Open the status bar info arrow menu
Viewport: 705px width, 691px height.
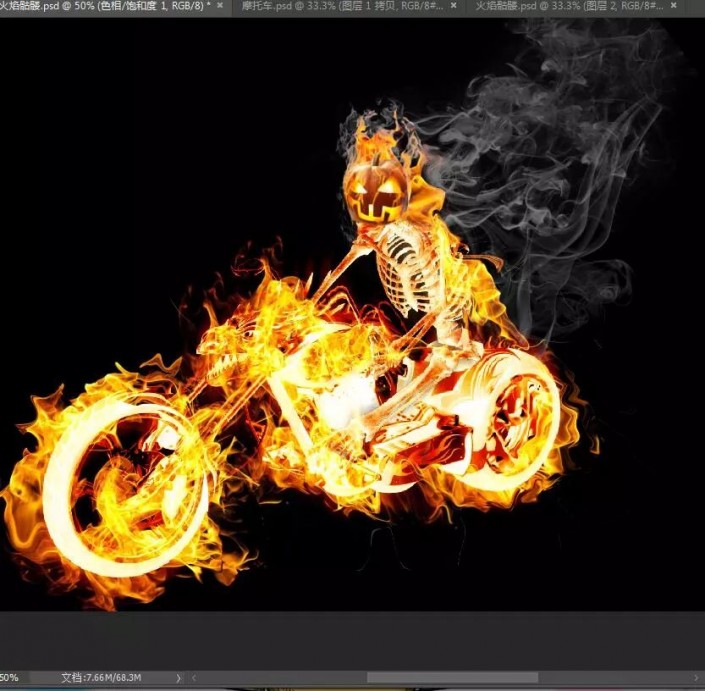pyautogui.click(x=178, y=678)
